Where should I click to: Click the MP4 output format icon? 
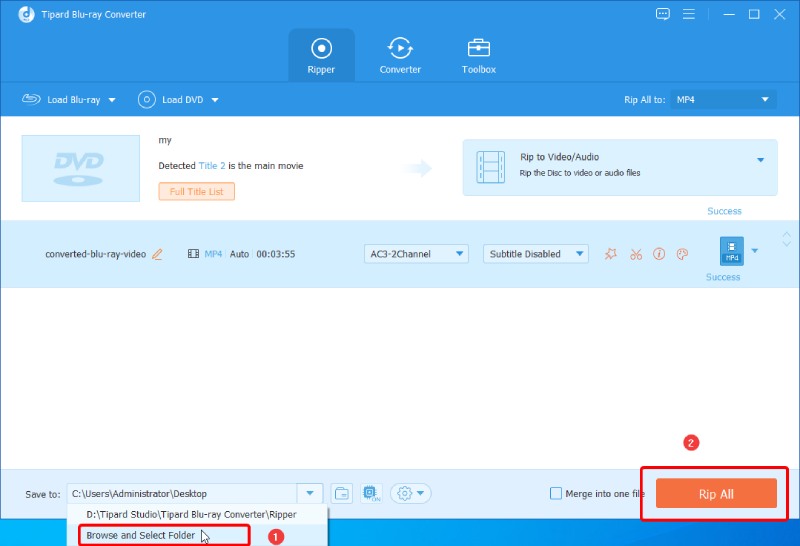click(x=732, y=251)
